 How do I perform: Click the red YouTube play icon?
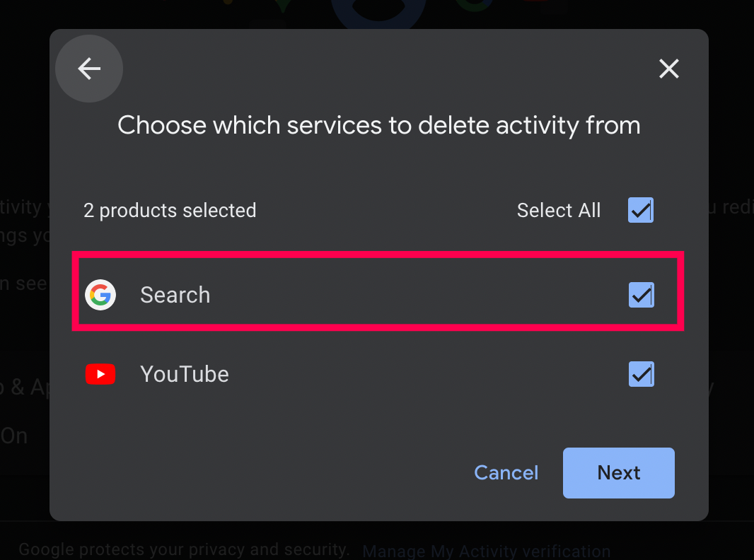[x=100, y=374]
